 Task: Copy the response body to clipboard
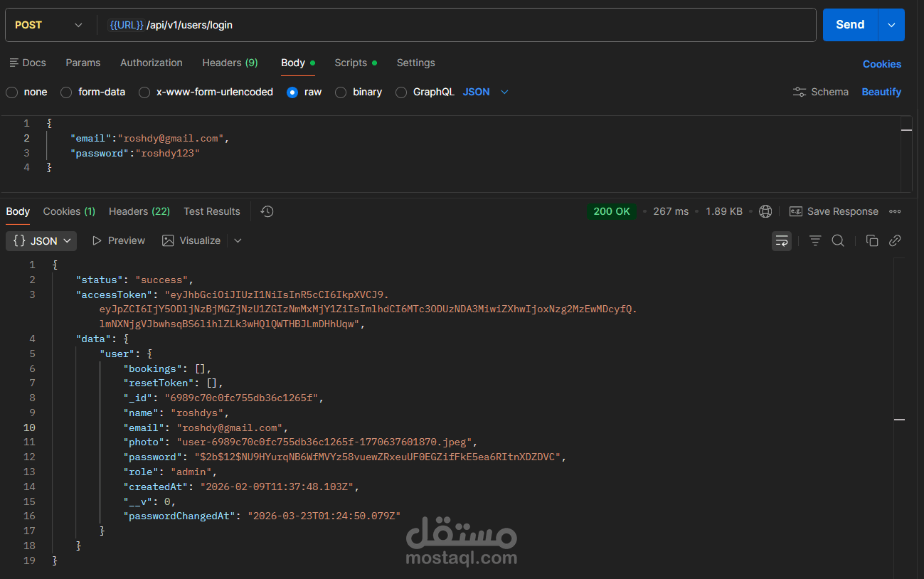pyautogui.click(x=872, y=240)
